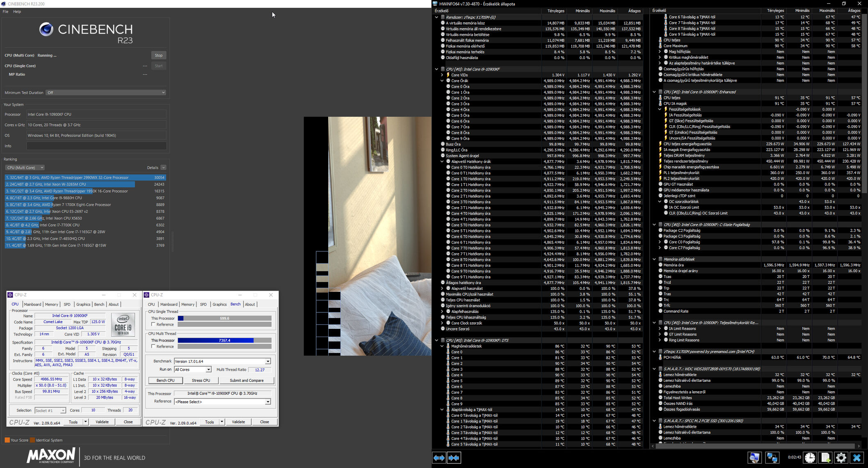Click left CPU-Z window title icon
The width and height of the screenshot is (868, 468).
10,295
